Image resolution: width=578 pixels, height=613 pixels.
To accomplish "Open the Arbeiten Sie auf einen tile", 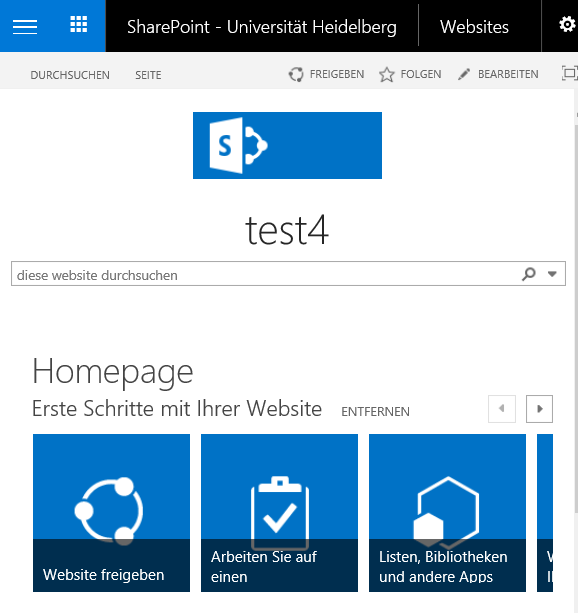I will coord(279,513).
